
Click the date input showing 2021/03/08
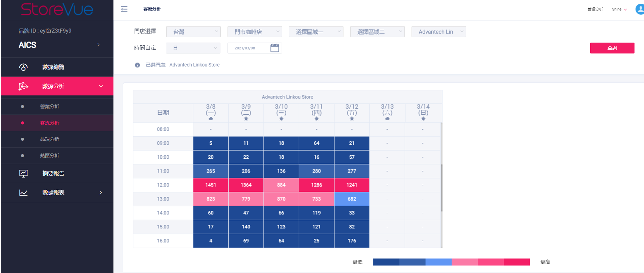coord(255,48)
